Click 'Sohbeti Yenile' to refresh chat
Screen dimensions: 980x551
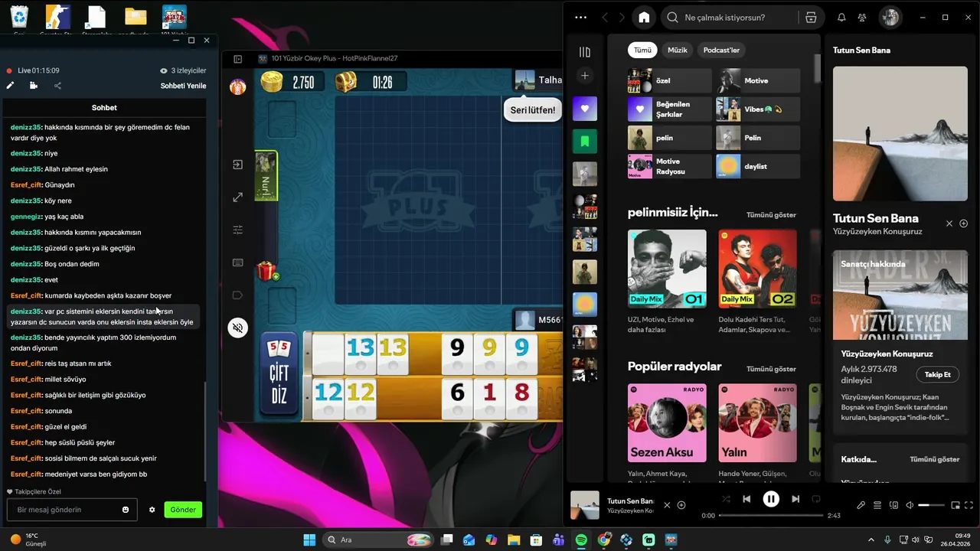[183, 86]
